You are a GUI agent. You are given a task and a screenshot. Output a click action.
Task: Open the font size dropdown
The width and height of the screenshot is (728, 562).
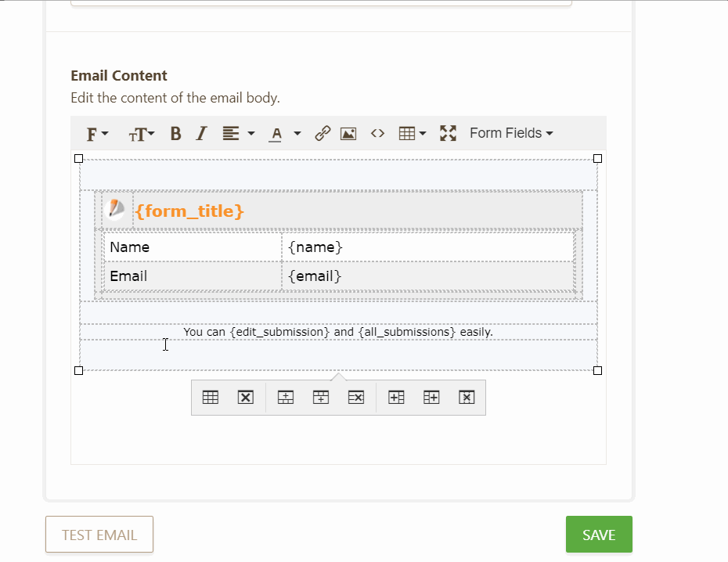pos(141,134)
